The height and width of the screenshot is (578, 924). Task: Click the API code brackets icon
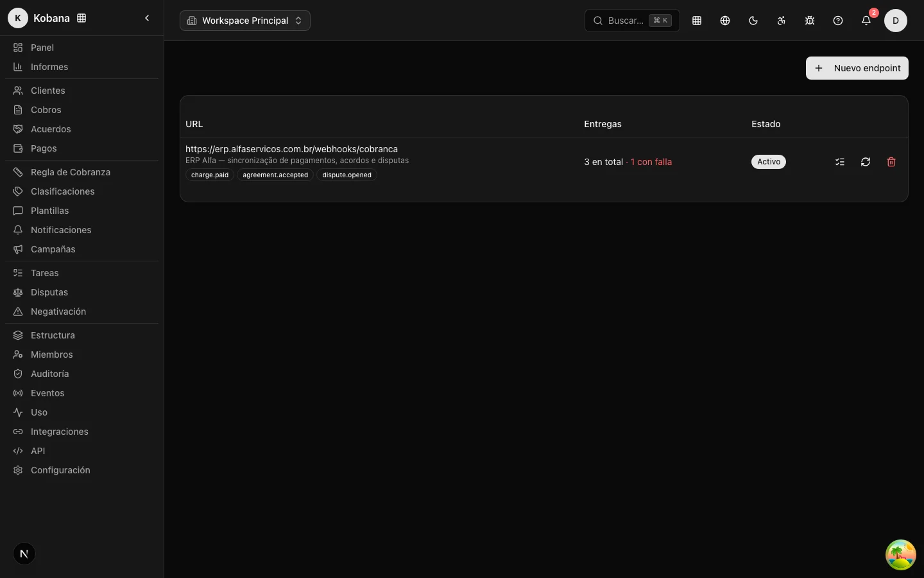click(x=18, y=451)
